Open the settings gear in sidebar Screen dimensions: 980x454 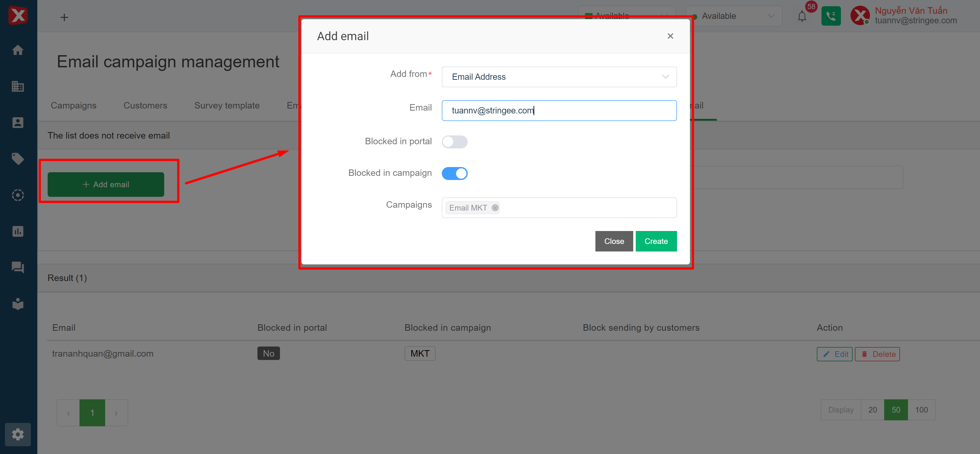click(18, 434)
